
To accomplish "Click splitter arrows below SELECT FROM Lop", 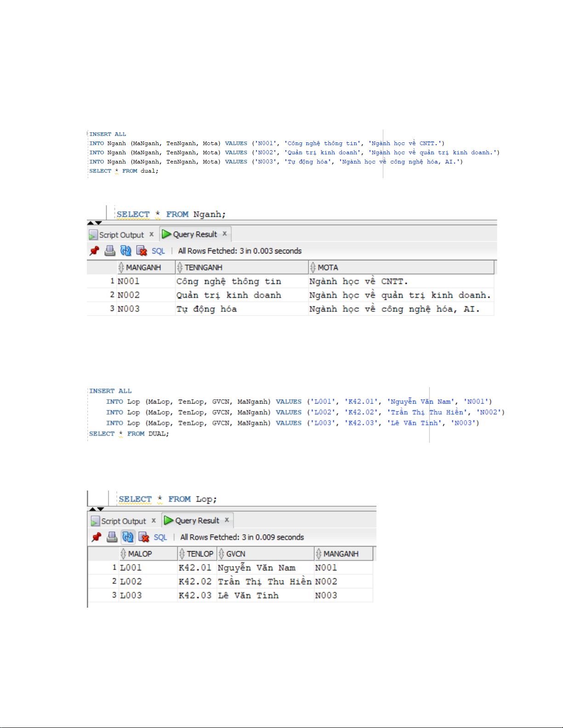I will pos(97,509).
